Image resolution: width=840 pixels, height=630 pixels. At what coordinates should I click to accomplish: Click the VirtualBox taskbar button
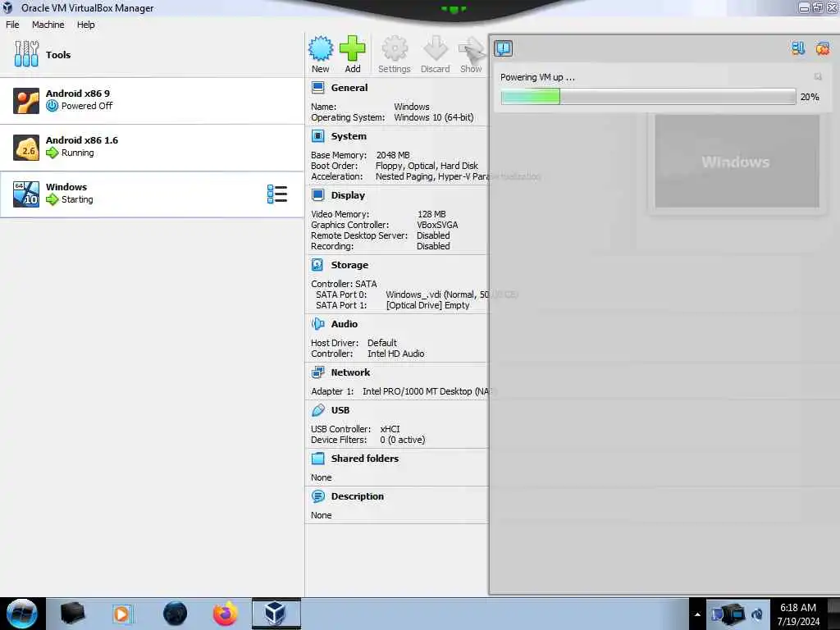pos(276,614)
